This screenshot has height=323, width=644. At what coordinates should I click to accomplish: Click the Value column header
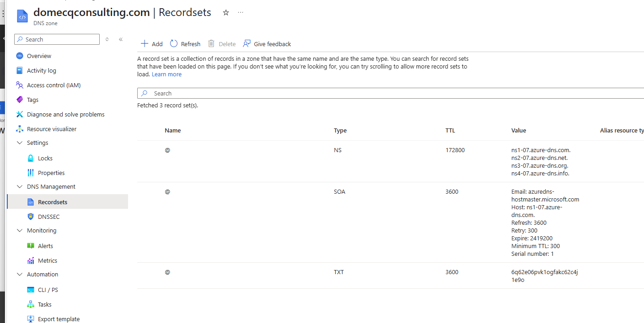coord(519,130)
